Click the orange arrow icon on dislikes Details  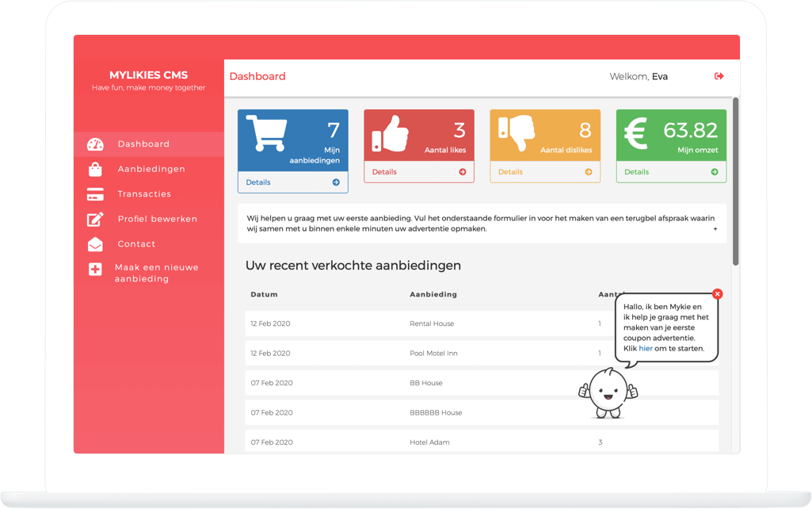589,172
